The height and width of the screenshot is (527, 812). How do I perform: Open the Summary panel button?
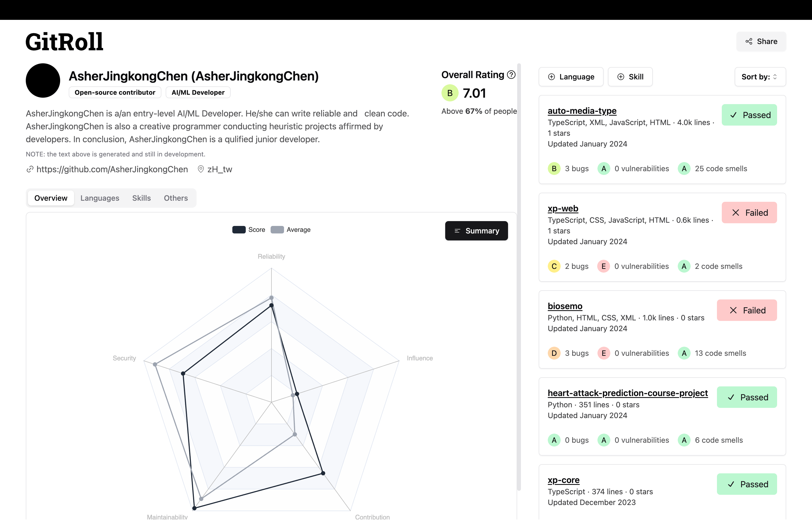pos(476,231)
